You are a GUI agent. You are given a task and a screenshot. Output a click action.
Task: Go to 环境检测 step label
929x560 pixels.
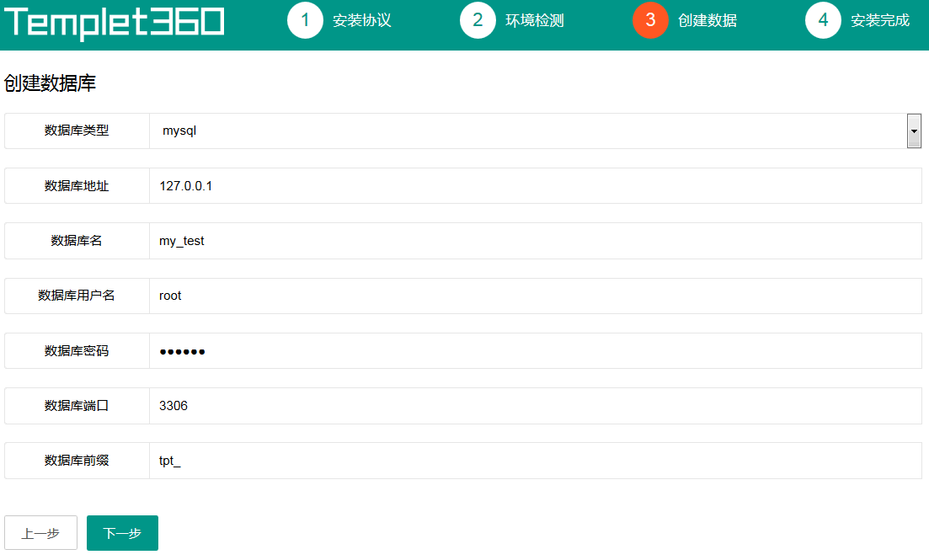click(535, 21)
